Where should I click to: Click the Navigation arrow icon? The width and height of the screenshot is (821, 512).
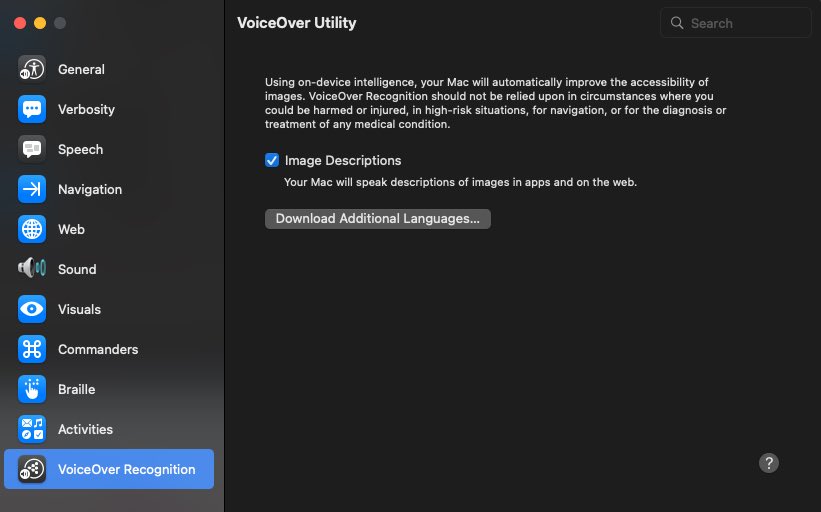pos(32,189)
